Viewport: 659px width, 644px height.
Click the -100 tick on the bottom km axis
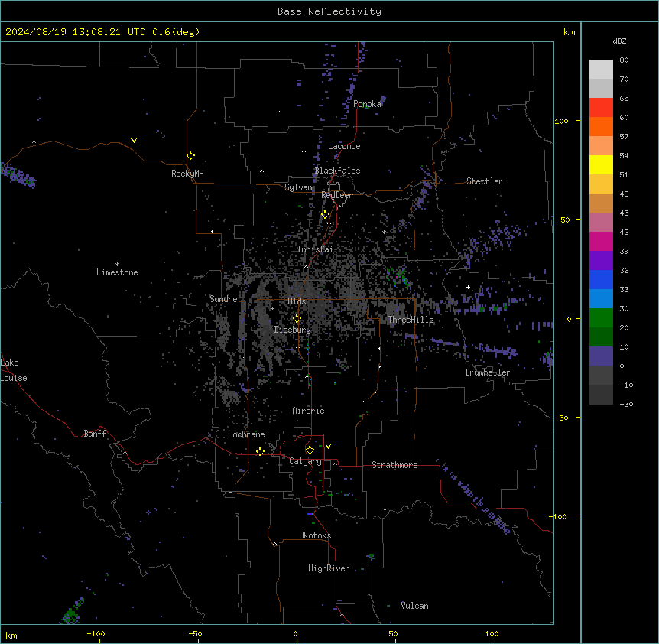click(x=96, y=633)
